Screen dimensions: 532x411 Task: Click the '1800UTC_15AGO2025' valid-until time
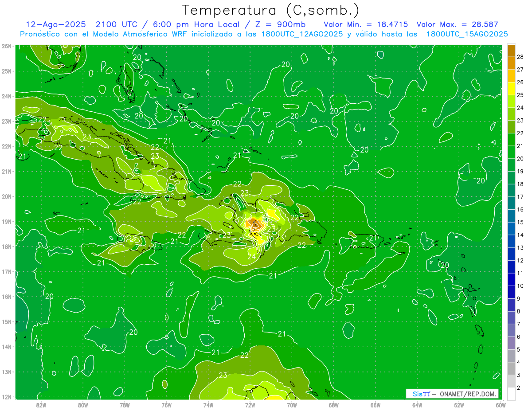(x=467, y=34)
